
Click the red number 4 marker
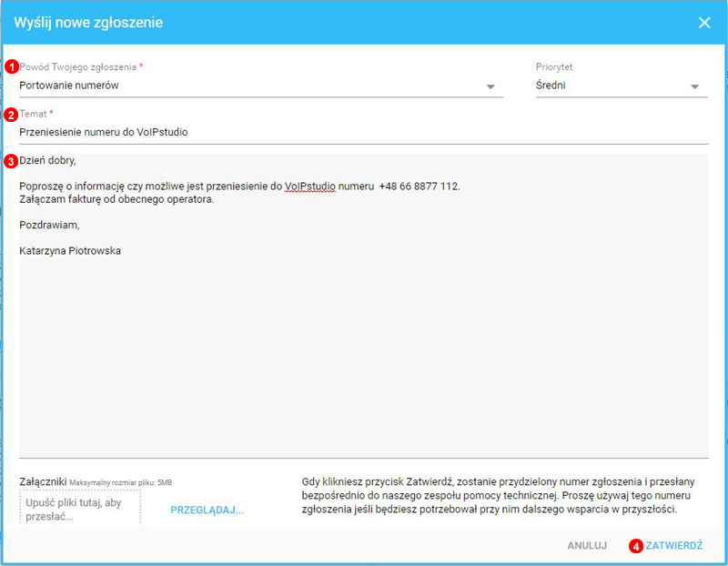click(636, 546)
